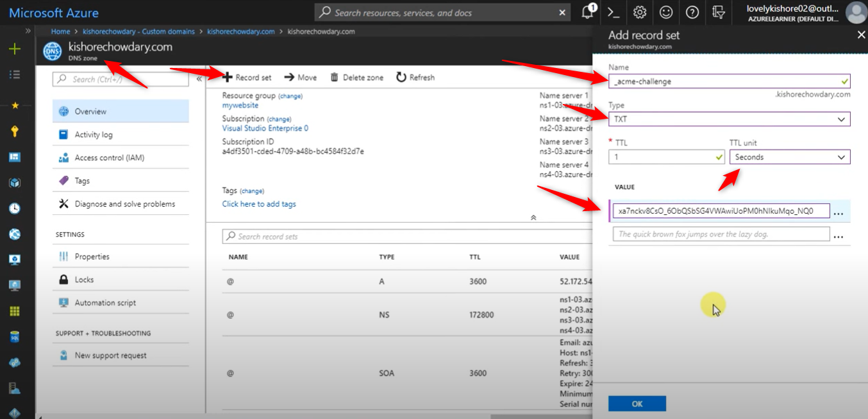Click the 172800 TTL cell
This screenshot has width=868, height=419.
click(x=481, y=315)
